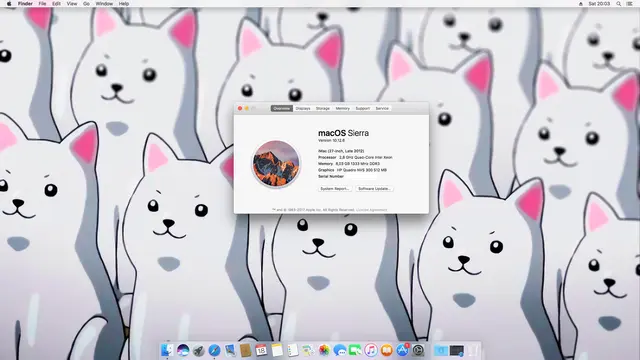Open the Edit menu
This screenshot has width=640, height=360.
point(56,4)
